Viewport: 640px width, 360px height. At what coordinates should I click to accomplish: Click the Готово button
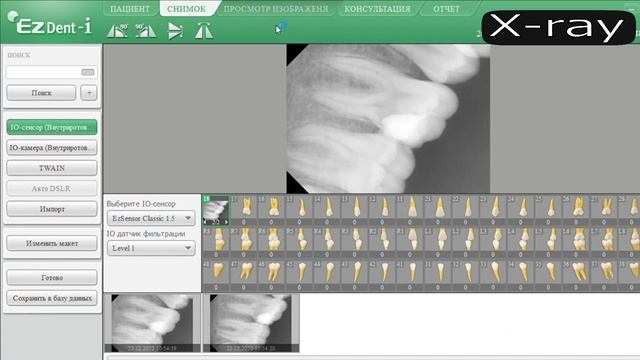pyautogui.click(x=52, y=278)
